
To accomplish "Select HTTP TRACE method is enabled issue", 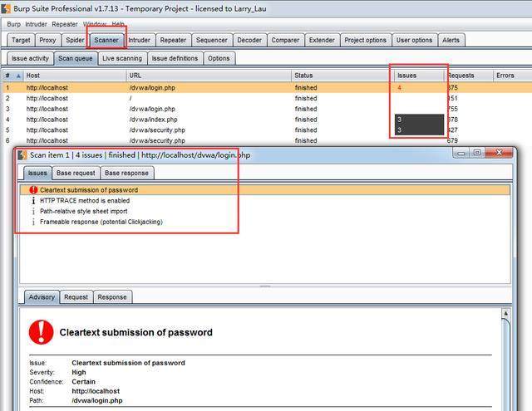I will [265, 201].
